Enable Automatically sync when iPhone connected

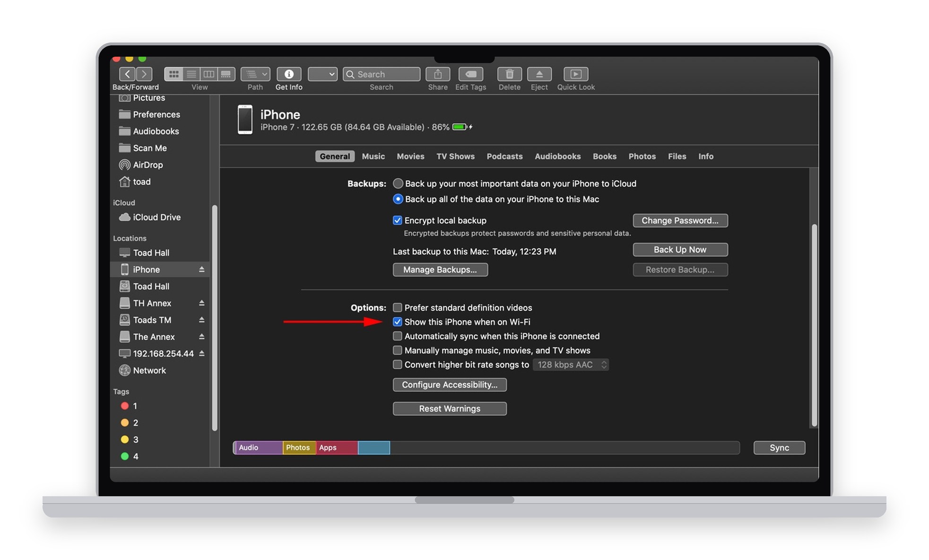397,336
